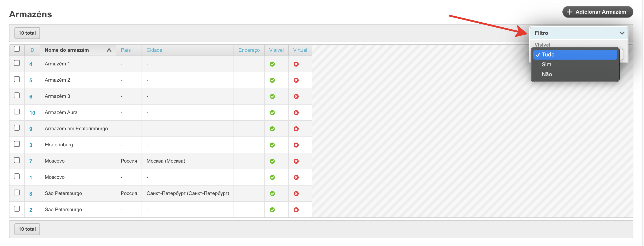Check the box for Armazém 3 row
Screen dimensions: 644x246
pos(17,96)
